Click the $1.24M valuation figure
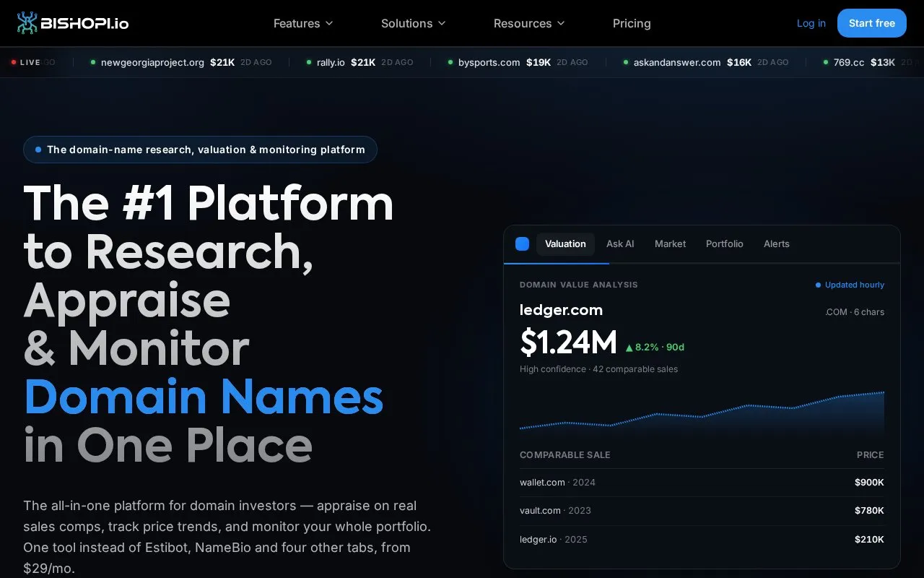This screenshot has height=578, width=924. (x=568, y=342)
